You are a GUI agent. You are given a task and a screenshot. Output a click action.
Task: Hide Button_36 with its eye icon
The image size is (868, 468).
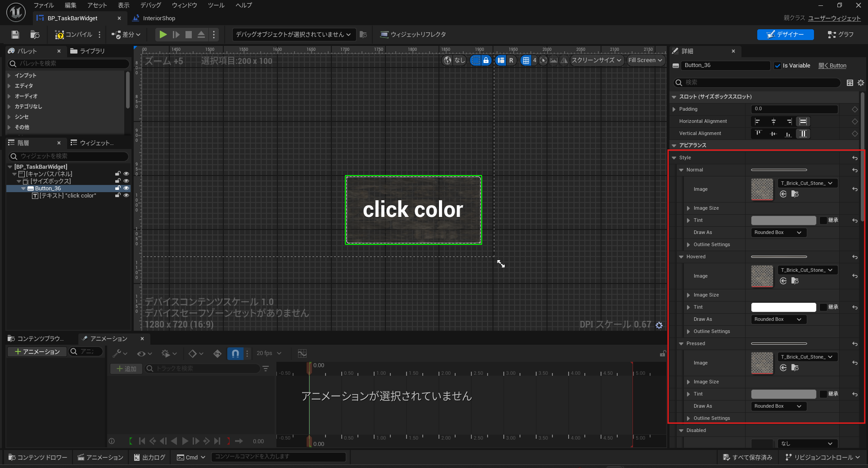tap(126, 188)
